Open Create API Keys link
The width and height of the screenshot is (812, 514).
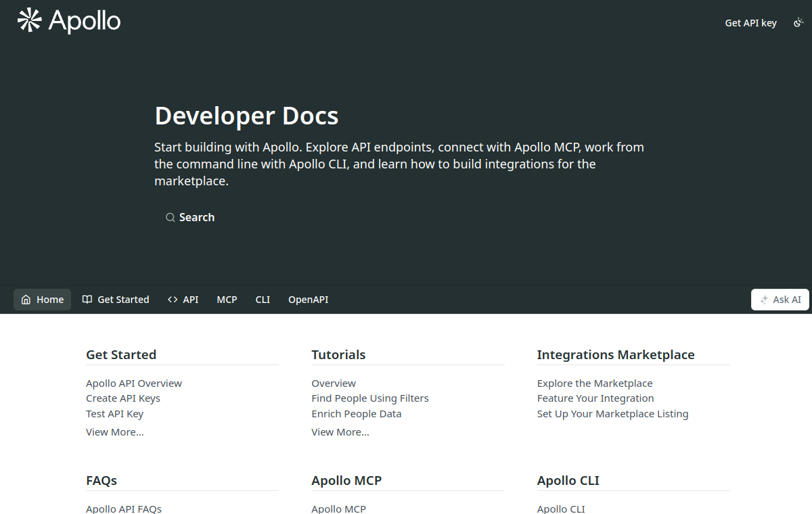pos(123,398)
